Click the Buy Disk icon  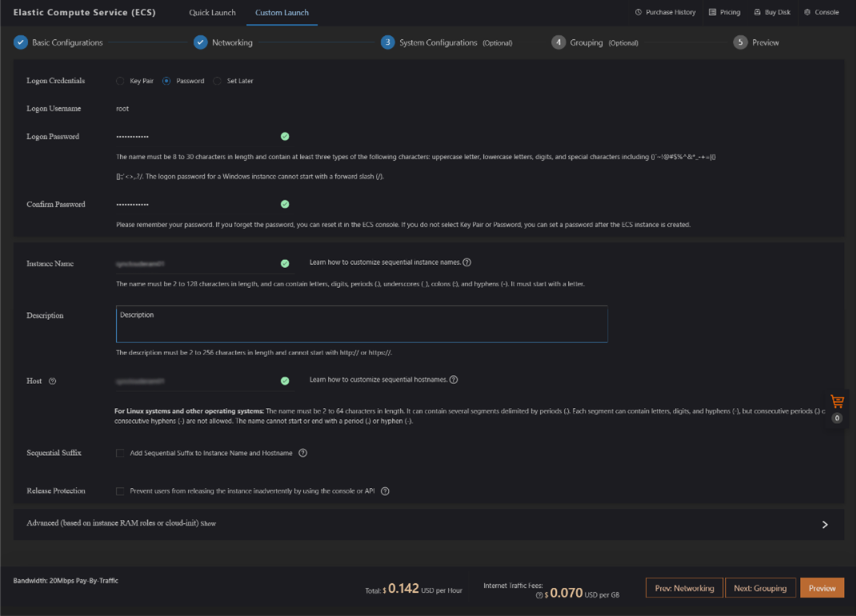tap(757, 12)
